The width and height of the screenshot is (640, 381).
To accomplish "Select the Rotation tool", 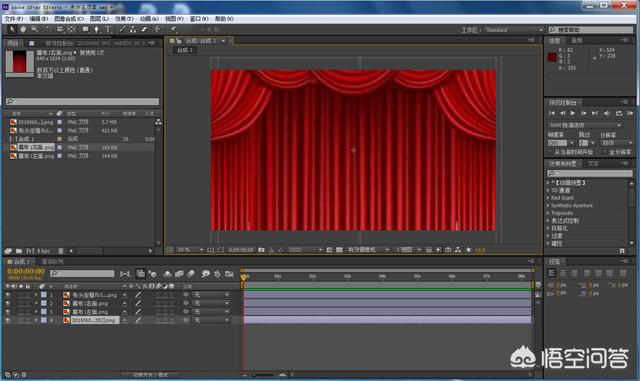I will [x=47, y=29].
